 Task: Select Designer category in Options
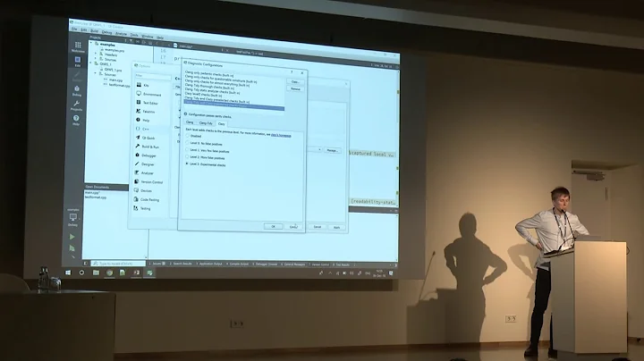[144, 164]
